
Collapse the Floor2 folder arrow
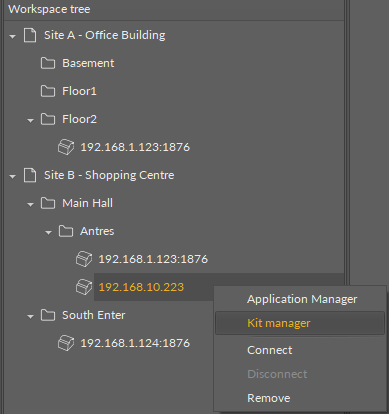[x=31, y=120]
